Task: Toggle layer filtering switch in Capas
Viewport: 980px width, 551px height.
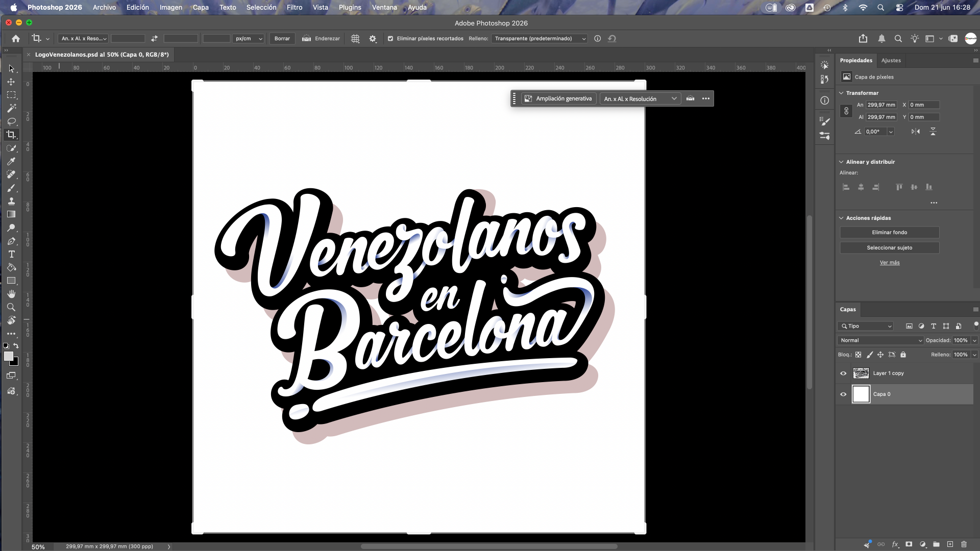Action: 976,325
